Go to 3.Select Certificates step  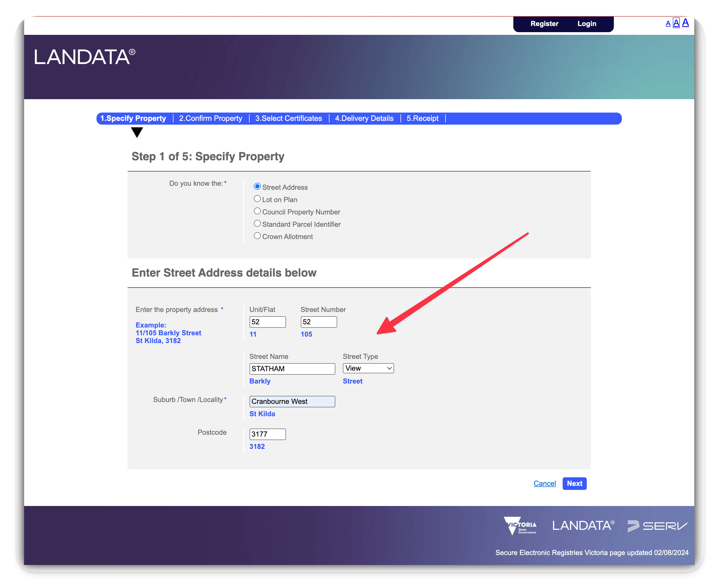[x=288, y=118]
